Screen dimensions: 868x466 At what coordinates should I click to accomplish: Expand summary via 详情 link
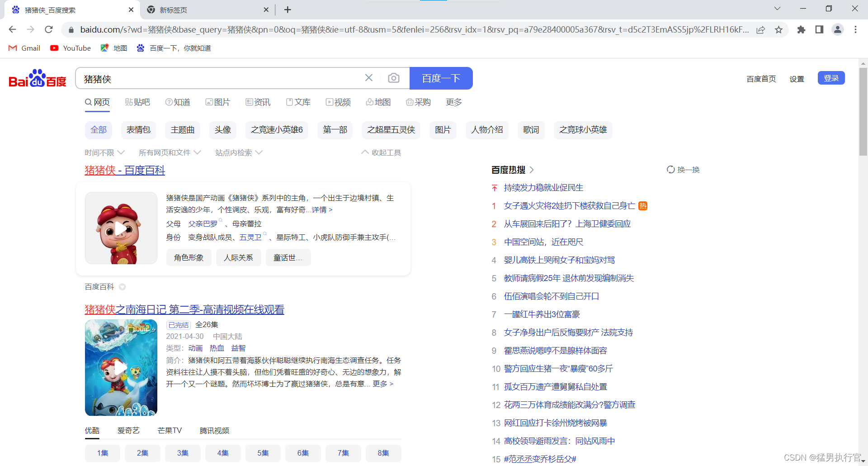click(322, 209)
